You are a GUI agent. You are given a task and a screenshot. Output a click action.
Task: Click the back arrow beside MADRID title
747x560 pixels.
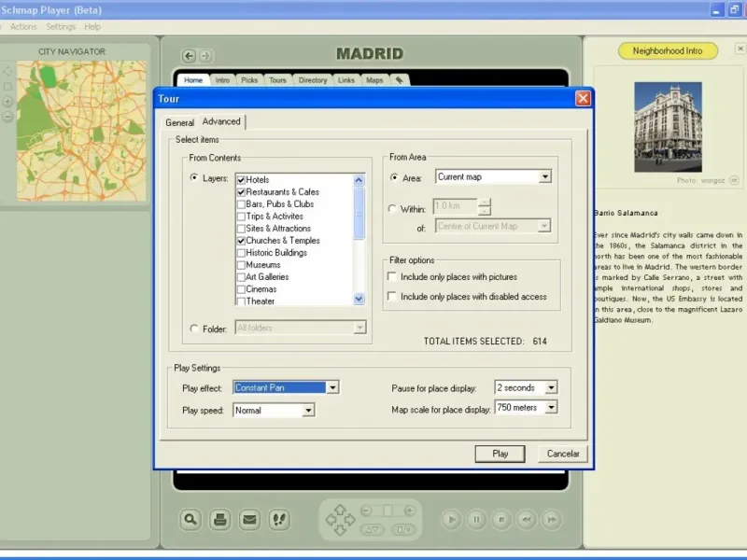(x=189, y=56)
